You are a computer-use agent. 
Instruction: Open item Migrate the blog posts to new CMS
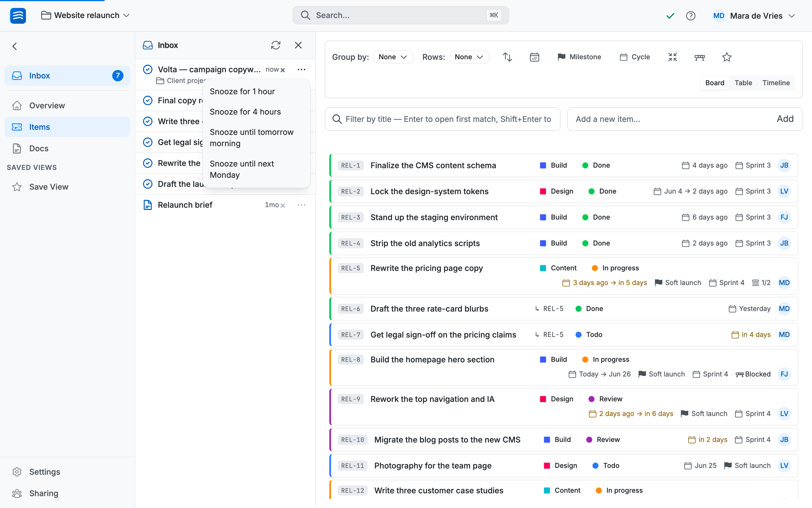pyautogui.click(x=447, y=440)
